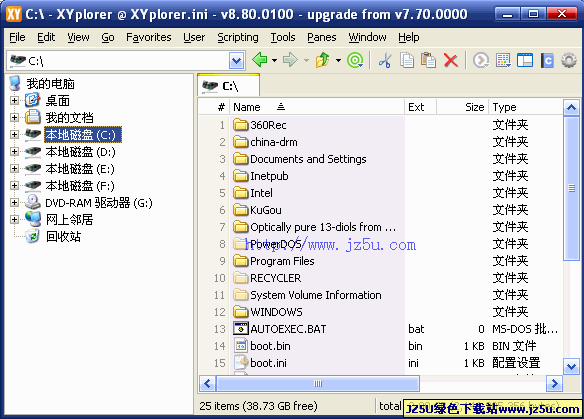Click the Recycle Bin icon in tree
The height and width of the screenshot is (419, 584).
tap(33, 236)
